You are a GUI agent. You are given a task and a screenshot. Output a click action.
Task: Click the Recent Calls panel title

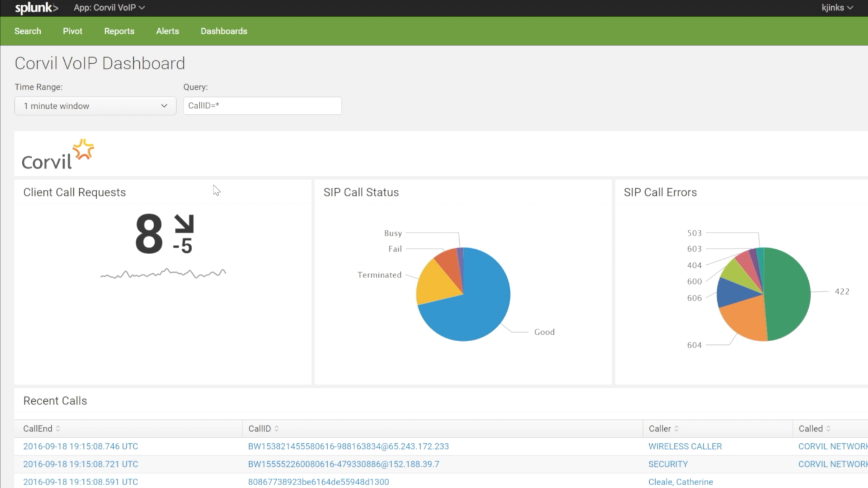click(x=55, y=401)
